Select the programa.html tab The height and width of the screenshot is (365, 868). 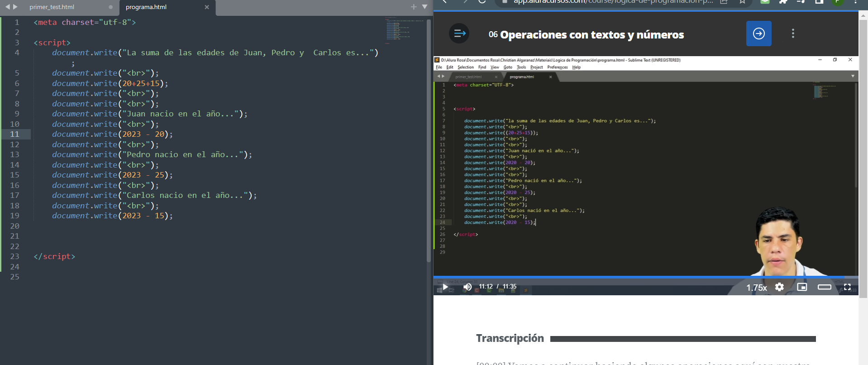[146, 7]
